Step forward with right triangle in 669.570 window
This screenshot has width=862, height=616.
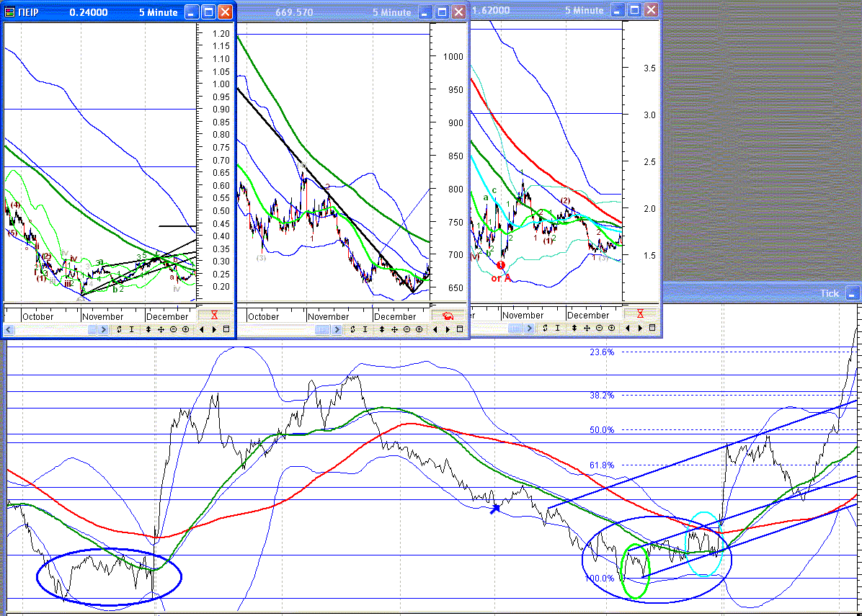(448, 330)
